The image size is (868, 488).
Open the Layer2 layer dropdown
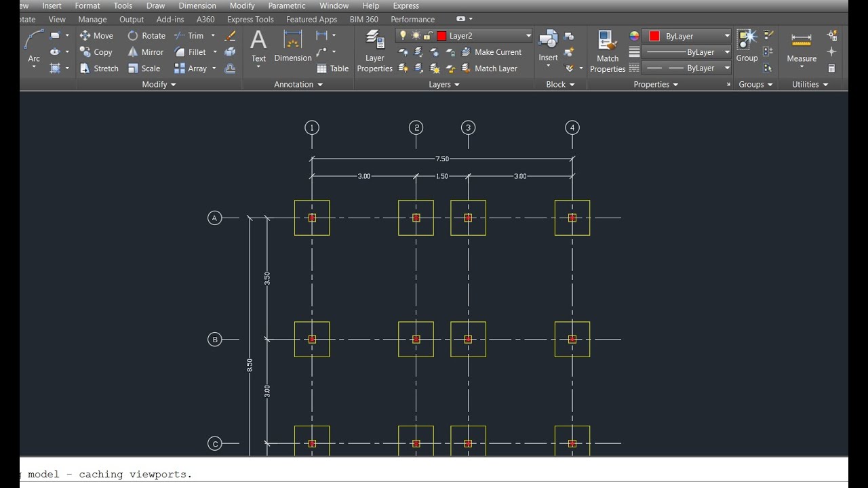[528, 36]
